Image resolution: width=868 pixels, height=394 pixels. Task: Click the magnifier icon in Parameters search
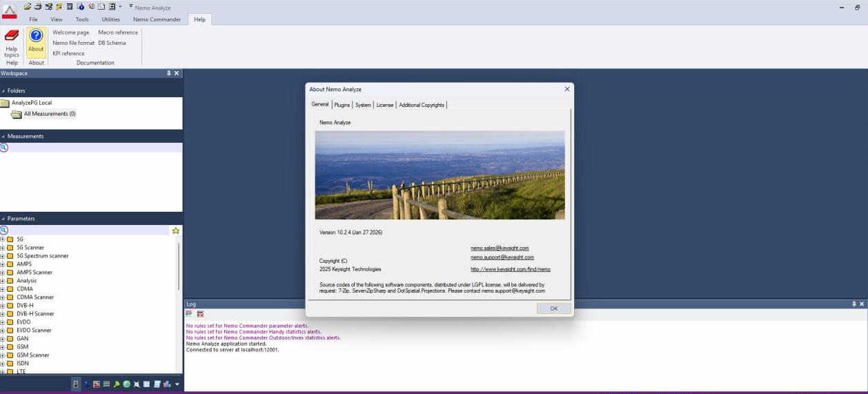(x=4, y=230)
